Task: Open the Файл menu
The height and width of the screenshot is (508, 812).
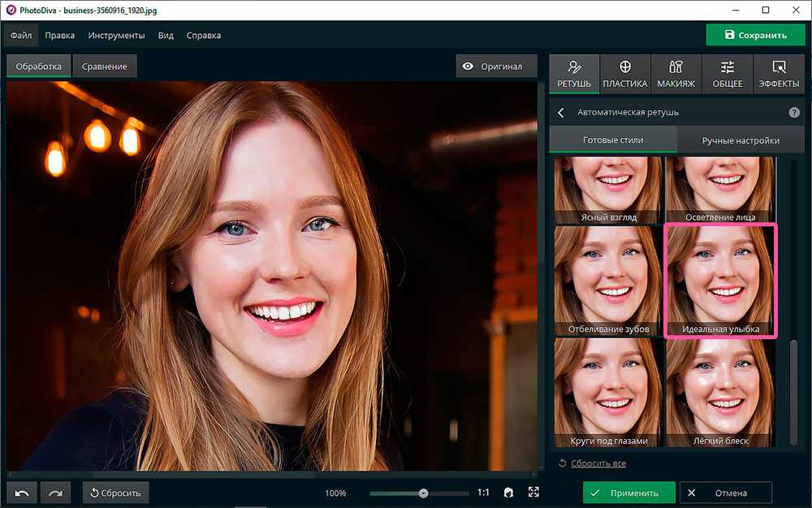Action: click(21, 36)
